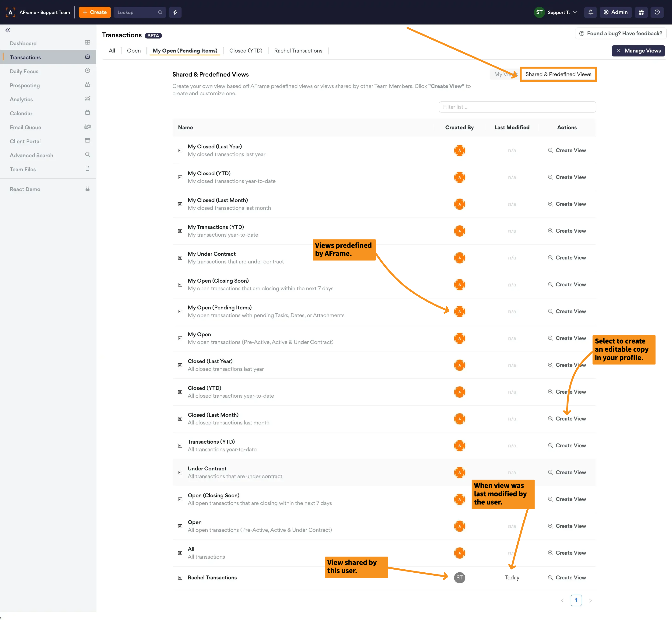Open Daily Focus from sidebar
This screenshot has width=672, height=620.
click(24, 71)
